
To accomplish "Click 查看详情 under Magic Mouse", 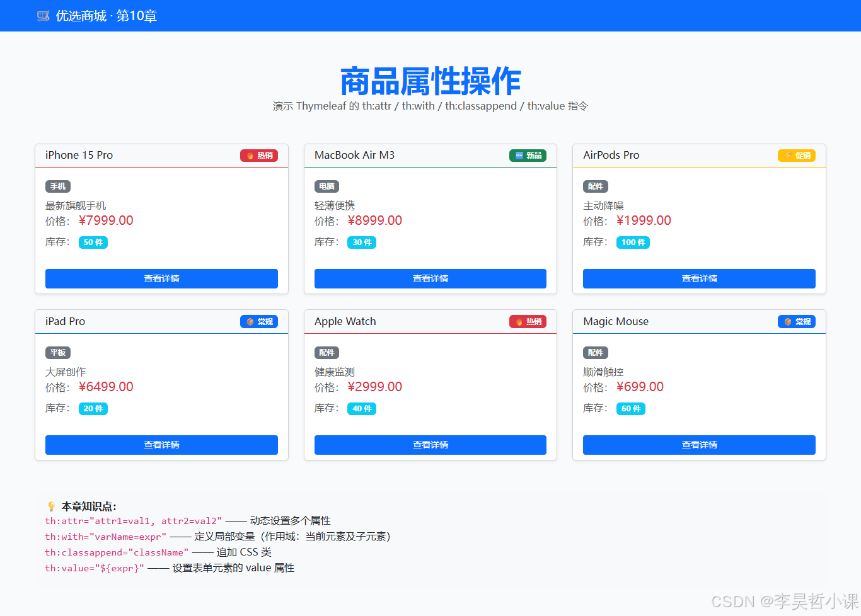I will (699, 445).
